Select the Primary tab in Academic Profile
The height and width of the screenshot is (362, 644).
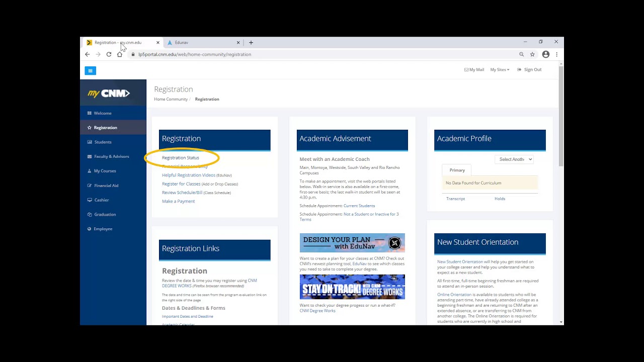tap(457, 170)
